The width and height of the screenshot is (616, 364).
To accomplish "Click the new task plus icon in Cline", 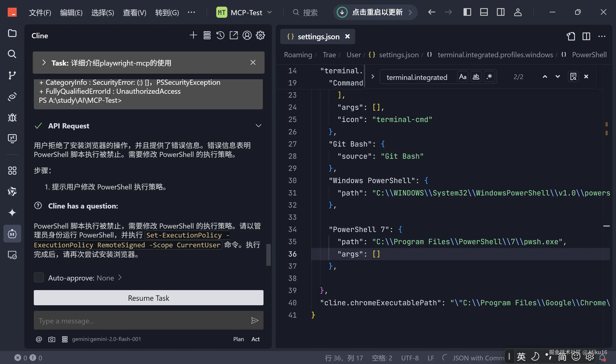I will [193, 35].
